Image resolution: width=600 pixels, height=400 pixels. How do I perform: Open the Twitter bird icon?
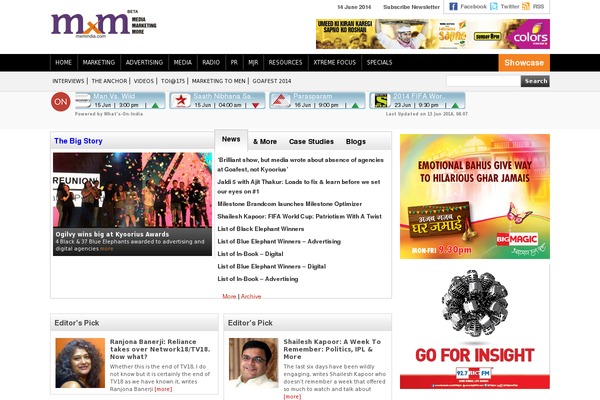point(494,7)
